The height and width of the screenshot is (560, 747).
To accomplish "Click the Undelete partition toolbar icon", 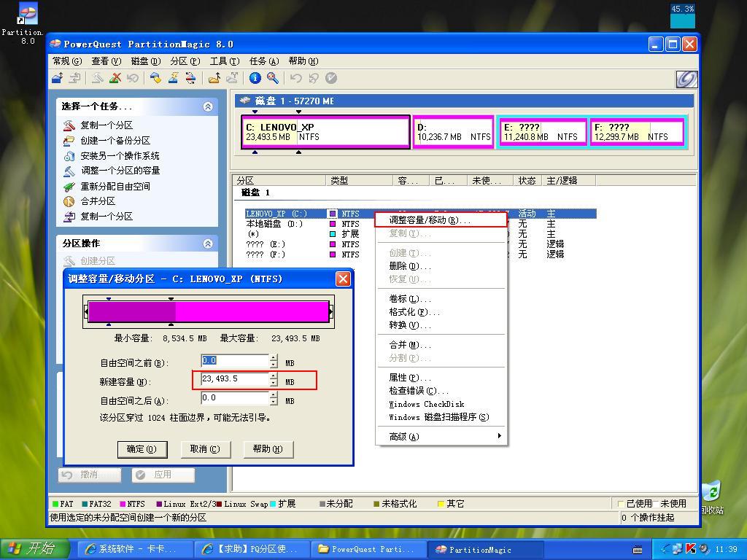I will 132,78.
